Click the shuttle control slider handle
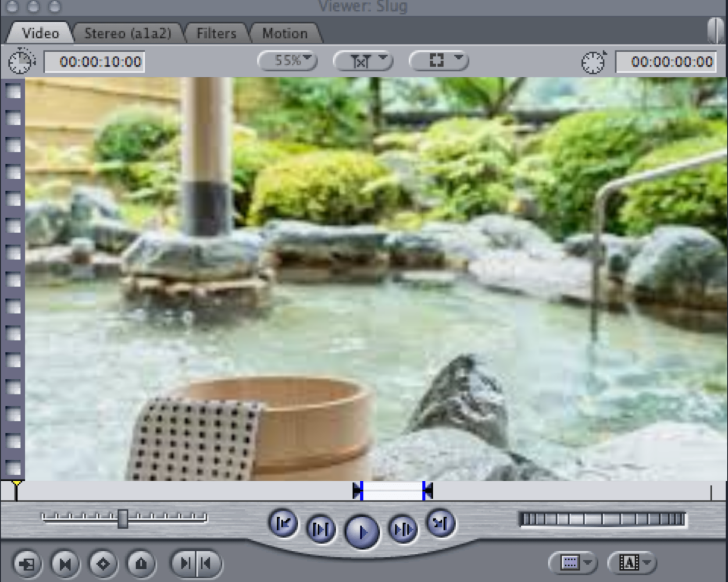Viewport: 728px width, 582px height. [123, 518]
